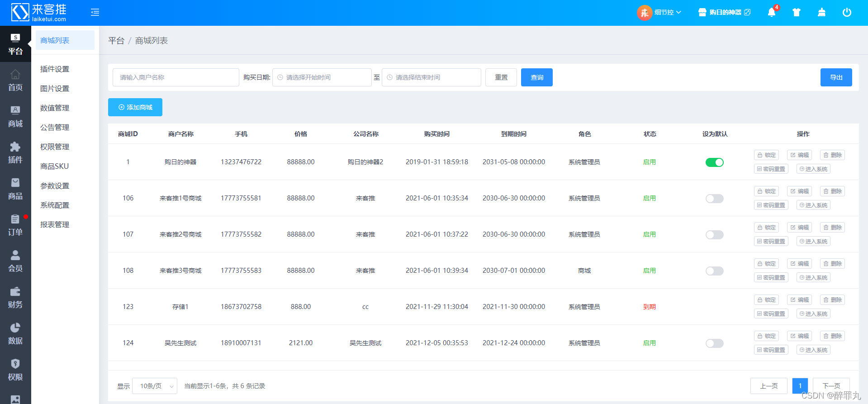This screenshot has width=868, height=404.
Task: Click the 下一页 next page button
Action: pyautogui.click(x=831, y=386)
